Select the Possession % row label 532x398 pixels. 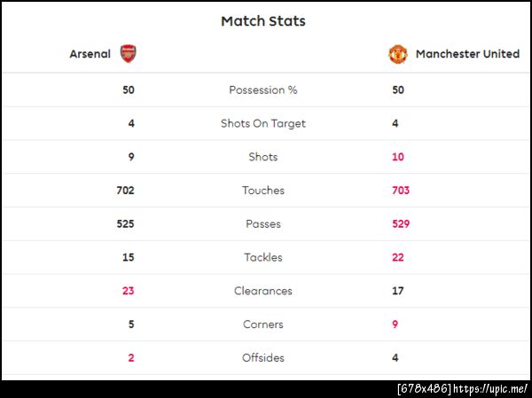(263, 90)
